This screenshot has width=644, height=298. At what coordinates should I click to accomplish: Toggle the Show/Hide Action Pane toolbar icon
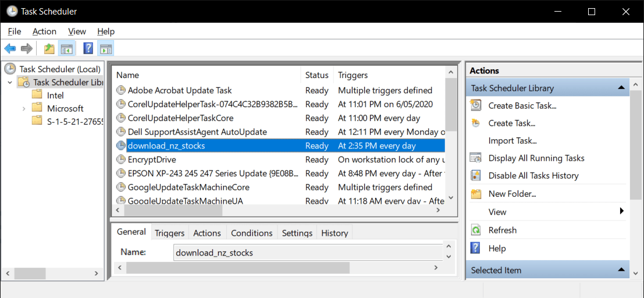106,48
